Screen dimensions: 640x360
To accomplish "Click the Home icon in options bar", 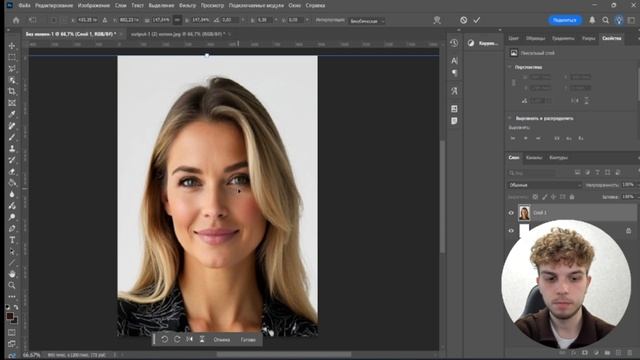I will [x=16, y=20].
